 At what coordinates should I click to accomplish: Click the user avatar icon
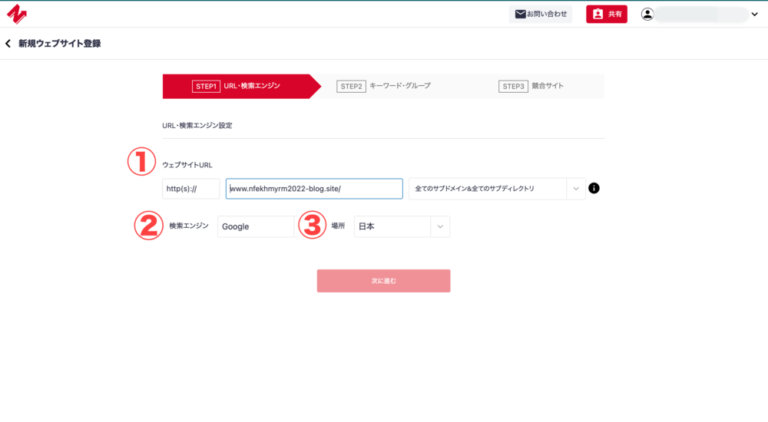click(648, 14)
